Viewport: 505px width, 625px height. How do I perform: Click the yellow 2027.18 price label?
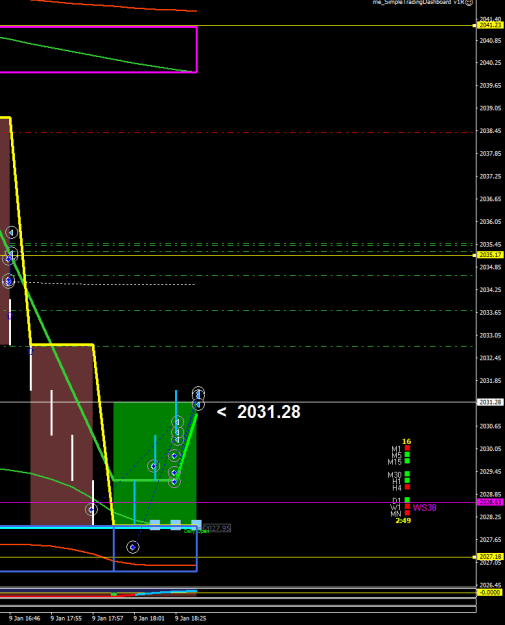pos(490,556)
